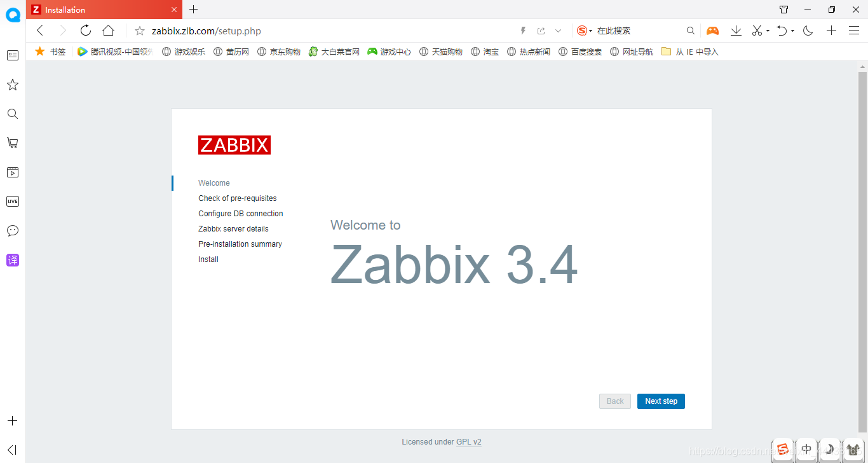Click the lightning speed mode icon
The width and height of the screenshot is (868, 463).
(524, 31)
